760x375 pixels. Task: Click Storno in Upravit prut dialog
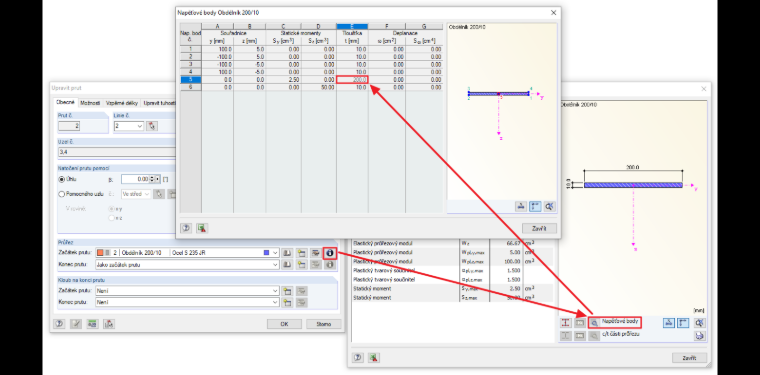324,324
